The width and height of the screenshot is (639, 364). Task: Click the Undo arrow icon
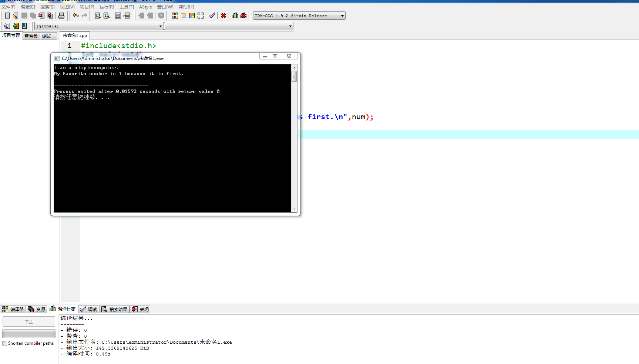76,16
